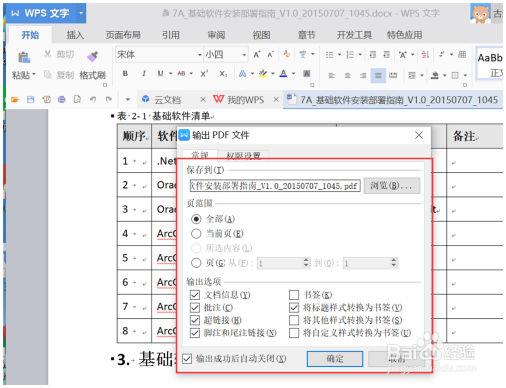Click the Undo arrow icon

[x=93, y=99]
